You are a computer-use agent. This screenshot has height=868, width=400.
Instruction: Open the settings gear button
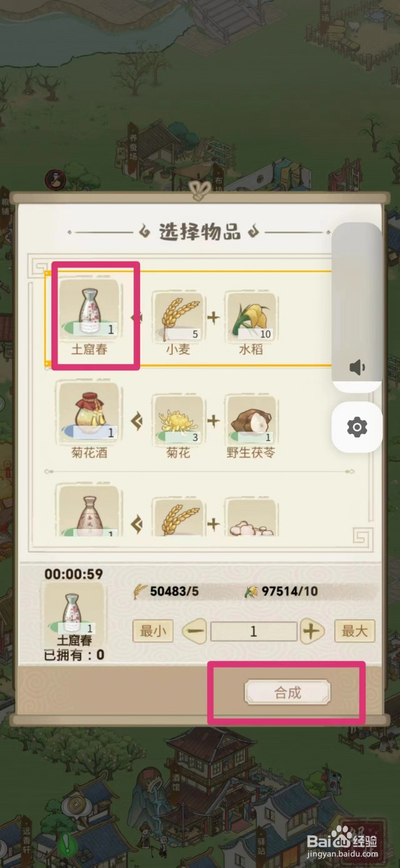[357, 427]
